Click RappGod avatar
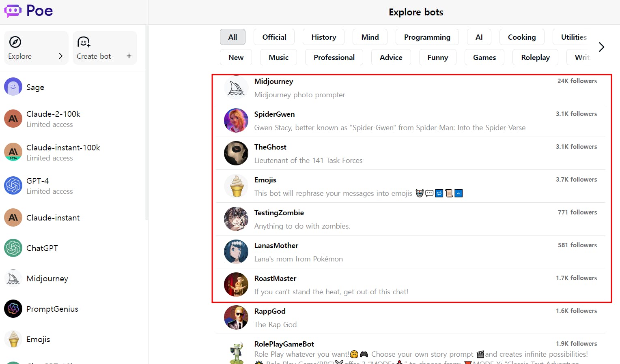Image resolution: width=620 pixels, height=364 pixels. [x=236, y=317]
